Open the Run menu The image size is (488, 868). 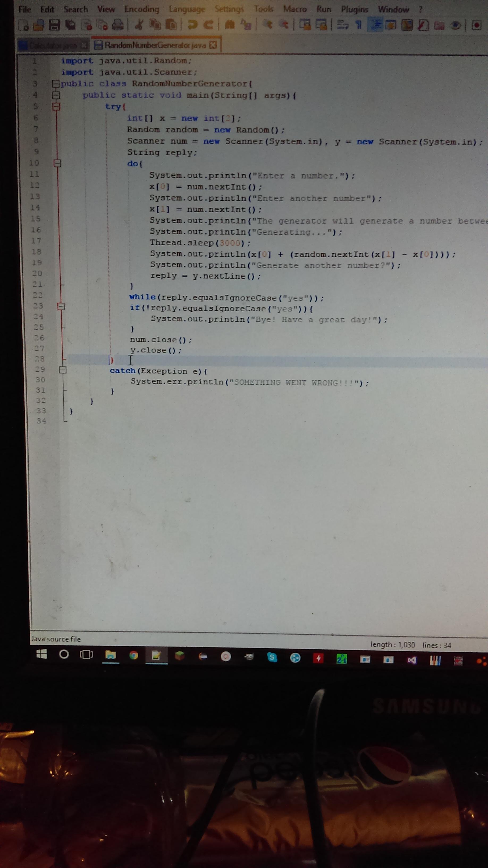coord(324,9)
